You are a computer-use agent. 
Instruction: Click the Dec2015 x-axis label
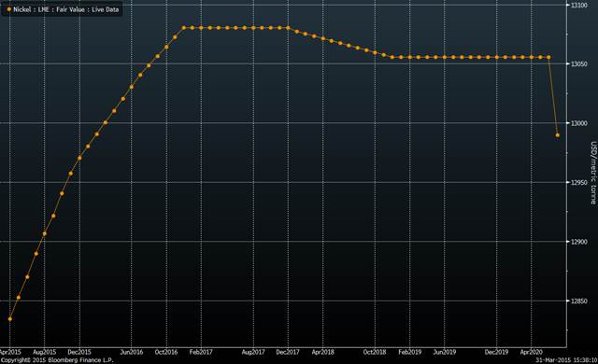(79, 352)
